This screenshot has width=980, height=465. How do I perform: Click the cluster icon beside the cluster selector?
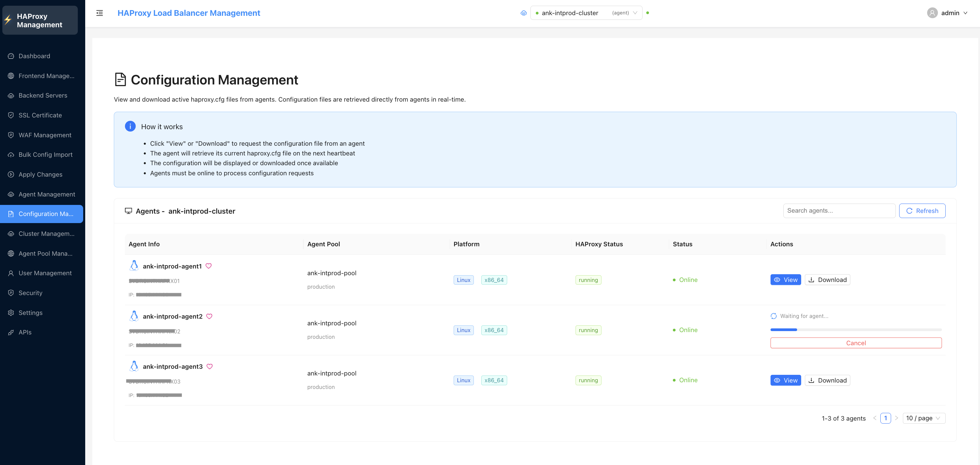click(523, 13)
